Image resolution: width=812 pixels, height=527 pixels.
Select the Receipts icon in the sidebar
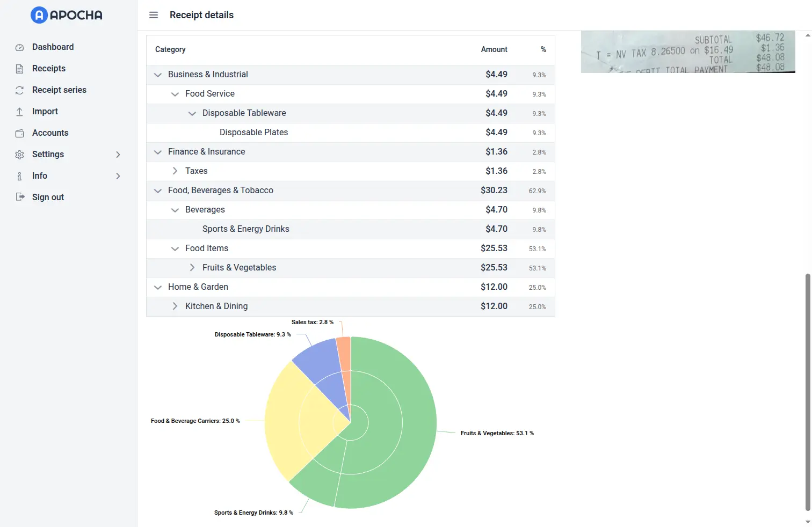[x=19, y=68]
